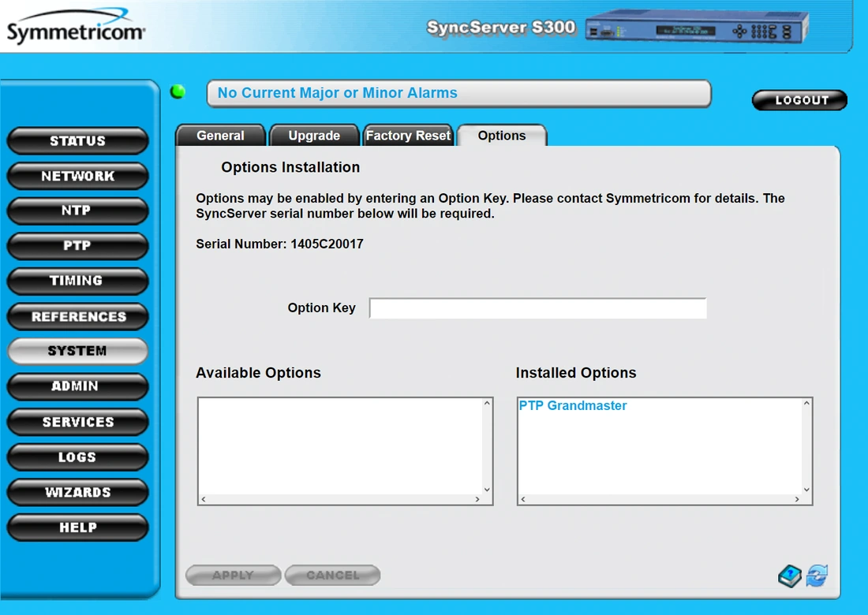Switch to the General tab

[220, 136]
